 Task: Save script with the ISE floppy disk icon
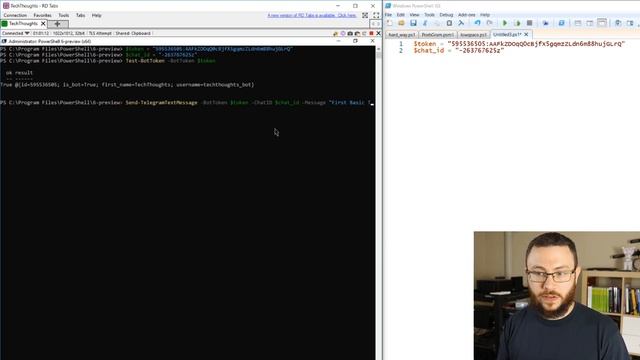413,23
